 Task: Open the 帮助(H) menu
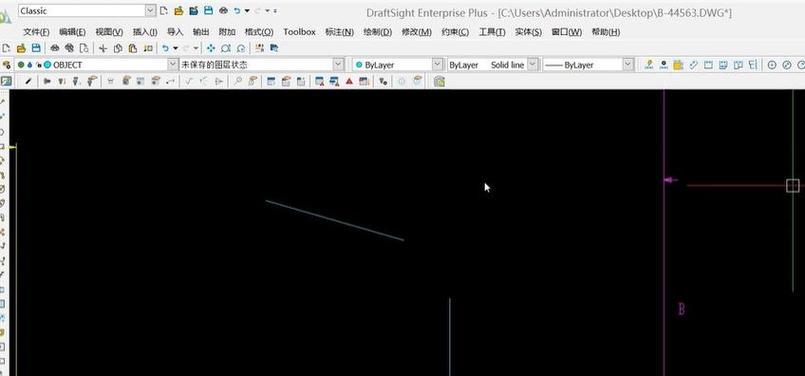[x=606, y=32]
